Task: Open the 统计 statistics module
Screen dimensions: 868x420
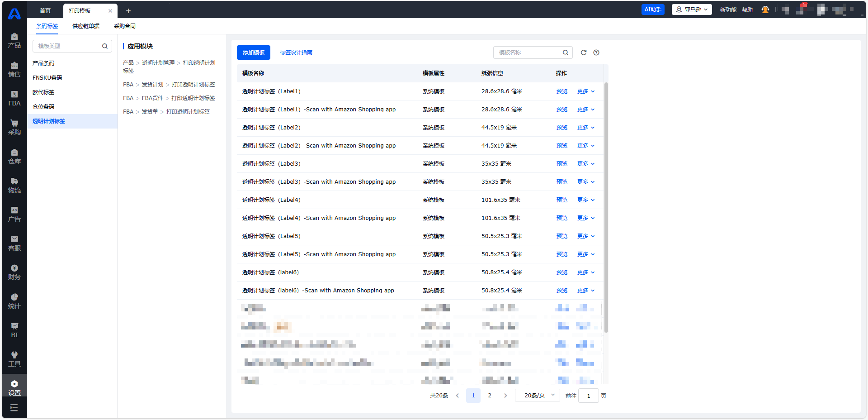Action: (x=14, y=301)
